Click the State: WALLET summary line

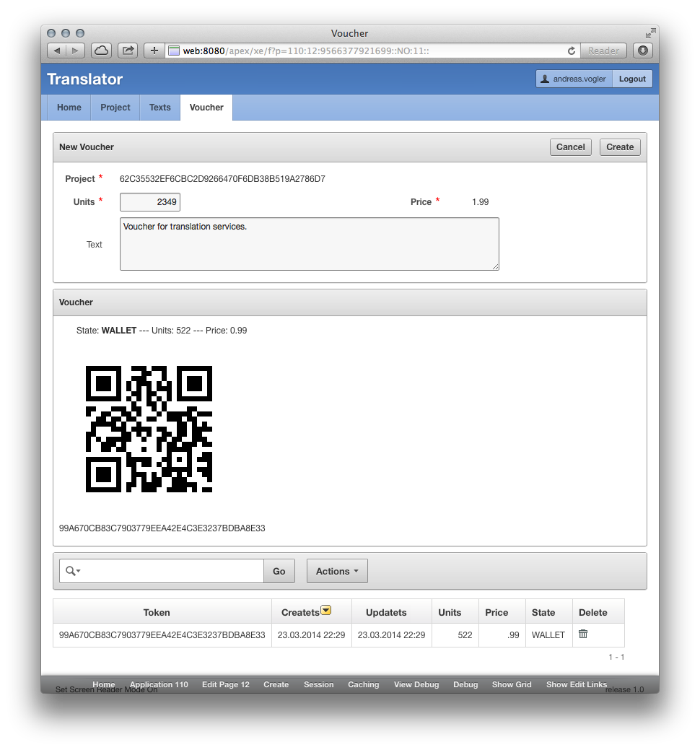[162, 331]
